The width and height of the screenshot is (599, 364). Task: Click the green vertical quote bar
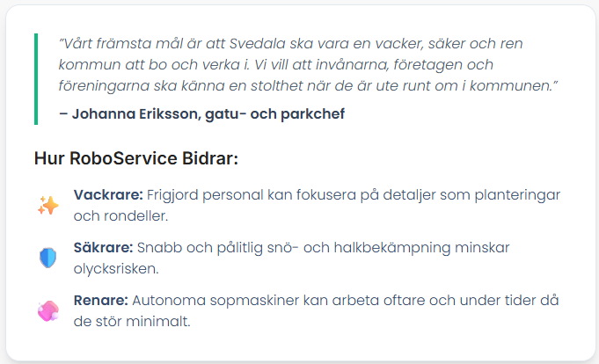36,79
